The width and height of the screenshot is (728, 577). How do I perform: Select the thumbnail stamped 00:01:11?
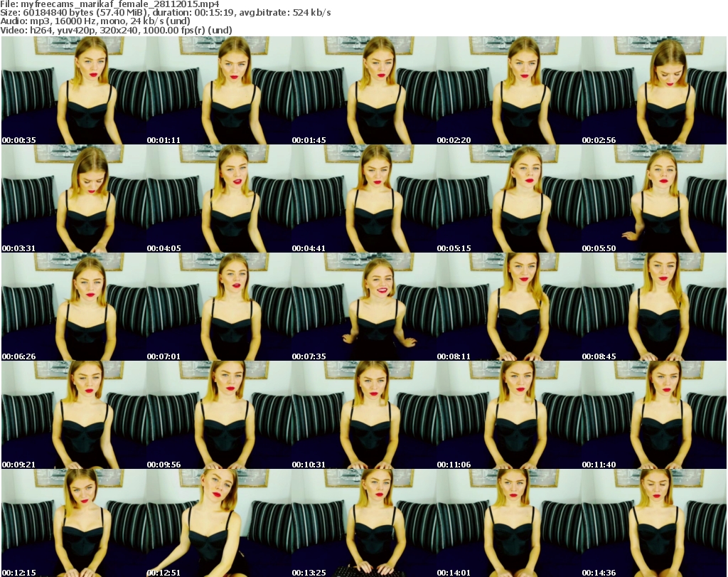coord(219,90)
